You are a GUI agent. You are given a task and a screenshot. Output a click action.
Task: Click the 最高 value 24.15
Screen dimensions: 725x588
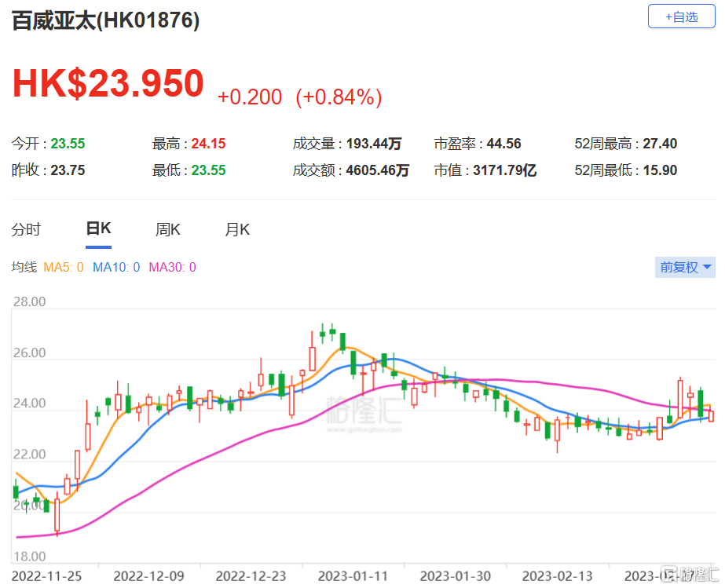click(208, 144)
